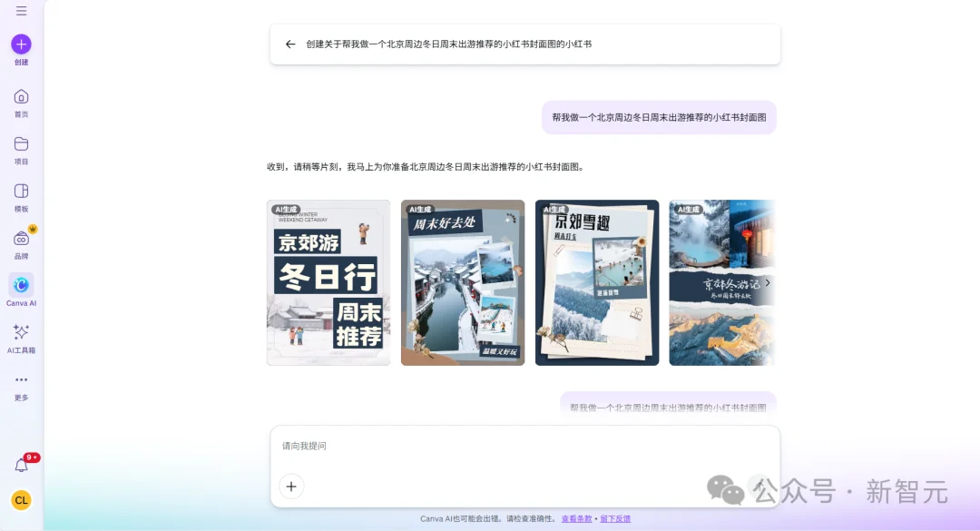Open the CL account avatar
The image size is (980, 531).
click(x=21, y=500)
